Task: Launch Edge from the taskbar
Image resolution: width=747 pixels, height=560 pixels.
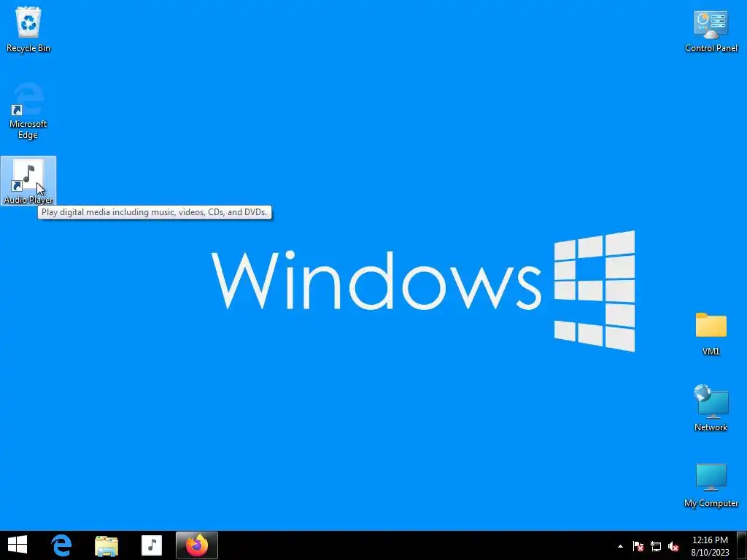Action: 61,545
